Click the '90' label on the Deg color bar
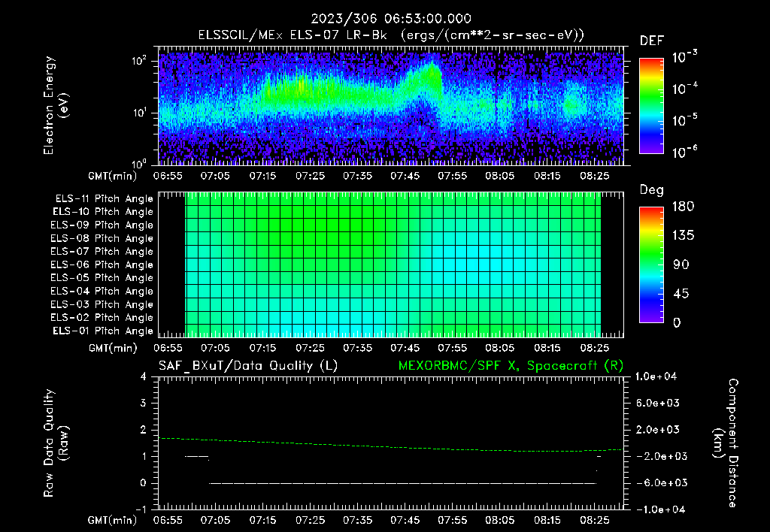The height and width of the screenshot is (532, 770). (x=681, y=264)
